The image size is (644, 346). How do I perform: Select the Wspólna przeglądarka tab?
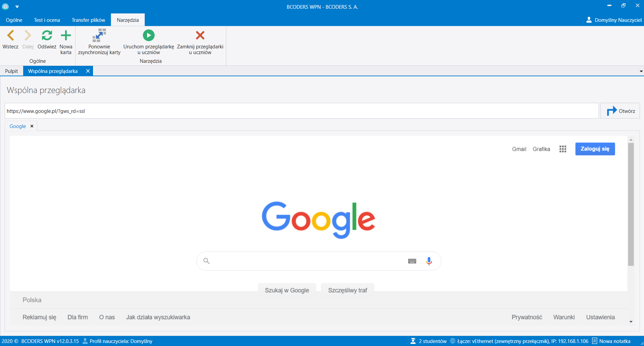[53, 71]
